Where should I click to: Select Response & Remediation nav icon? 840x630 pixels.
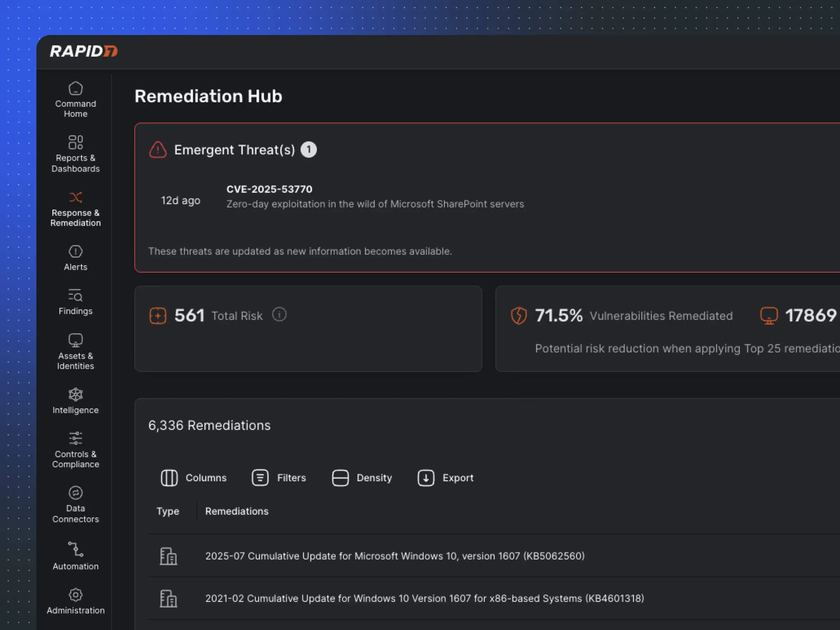[x=75, y=197]
